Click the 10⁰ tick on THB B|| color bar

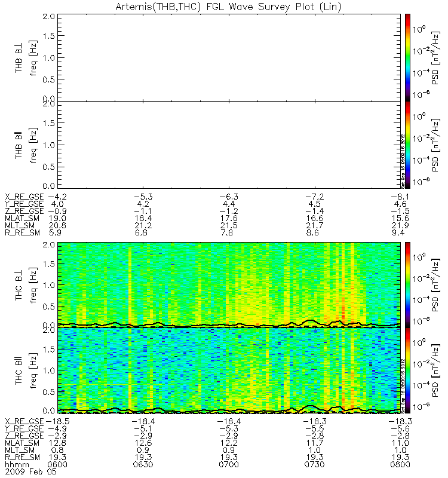(419, 117)
